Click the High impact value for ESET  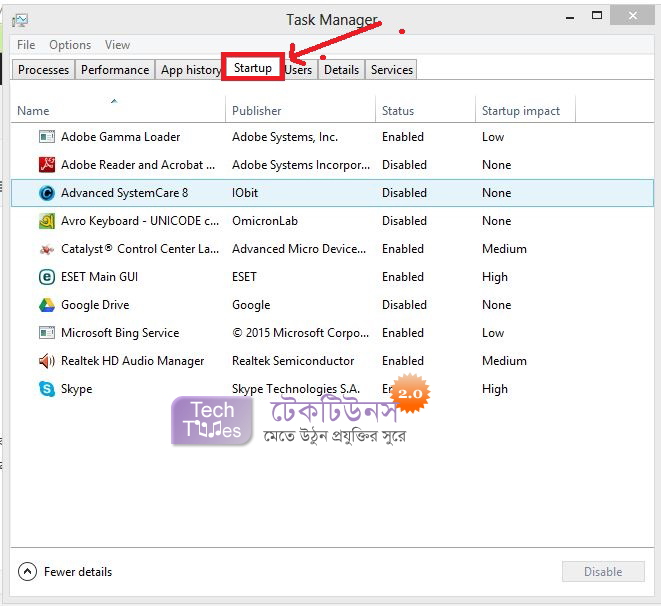(495, 277)
